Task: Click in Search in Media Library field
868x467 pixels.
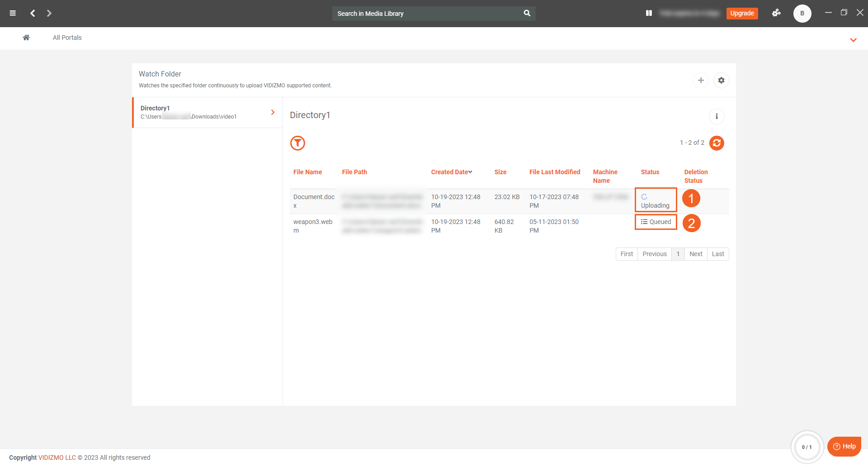Action: coord(425,14)
